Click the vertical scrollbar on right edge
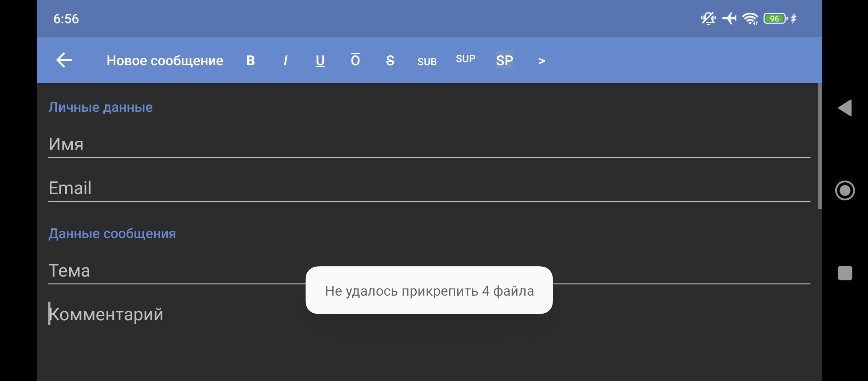Screen dimensions: 868x381 [820, 146]
